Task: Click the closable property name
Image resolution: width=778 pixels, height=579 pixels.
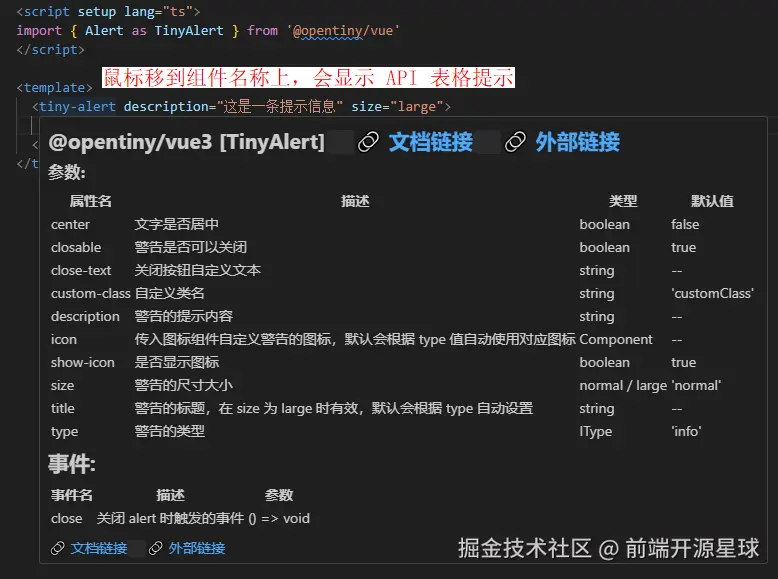Action: pyautogui.click(x=76, y=247)
